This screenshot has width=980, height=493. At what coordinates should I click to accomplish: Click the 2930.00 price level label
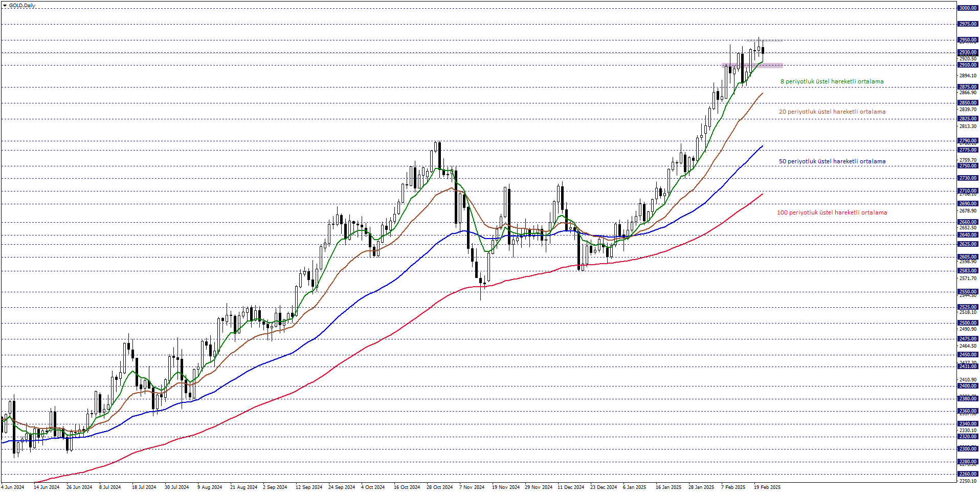tap(968, 52)
